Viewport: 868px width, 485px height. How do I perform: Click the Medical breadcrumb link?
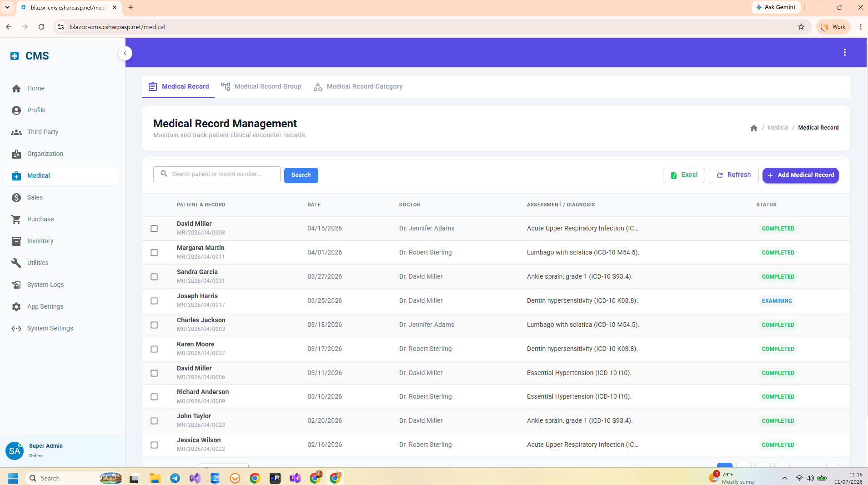pyautogui.click(x=778, y=128)
